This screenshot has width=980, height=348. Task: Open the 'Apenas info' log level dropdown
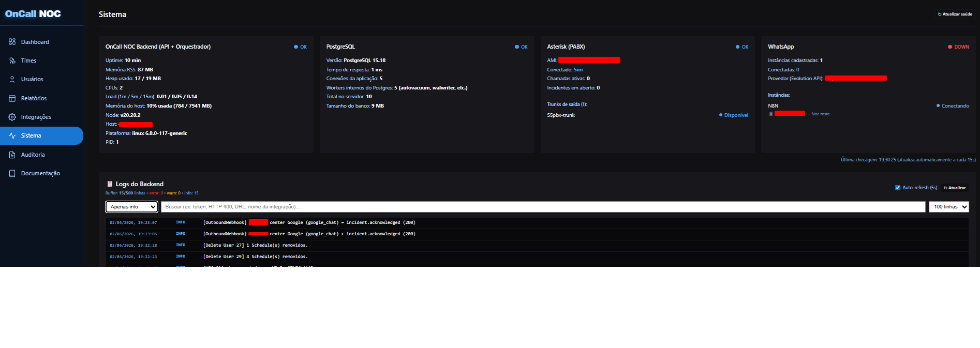tap(131, 207)
